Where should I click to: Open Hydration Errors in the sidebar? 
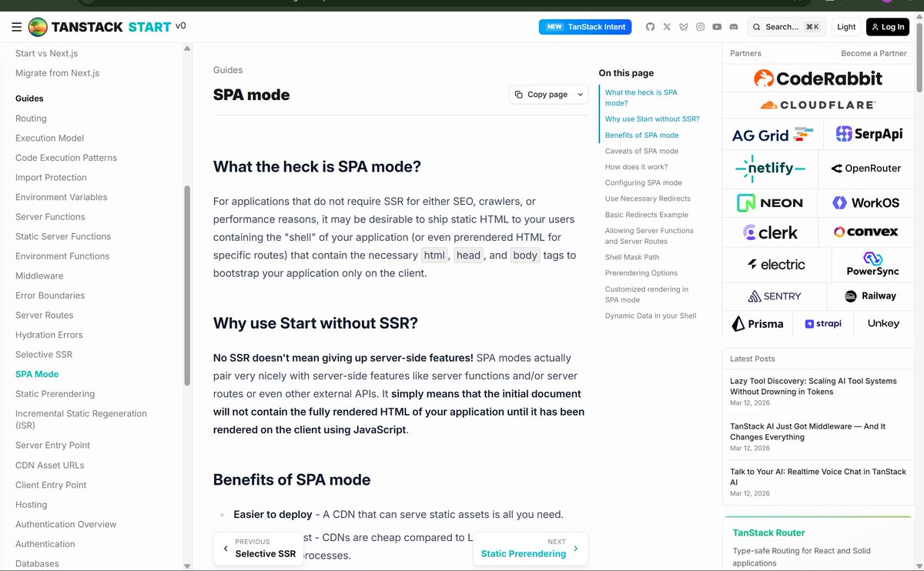point(49,335)
